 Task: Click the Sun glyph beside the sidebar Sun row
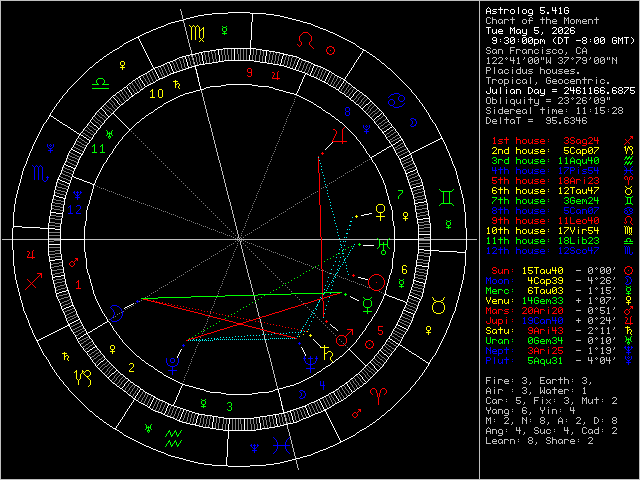(629, 271)
